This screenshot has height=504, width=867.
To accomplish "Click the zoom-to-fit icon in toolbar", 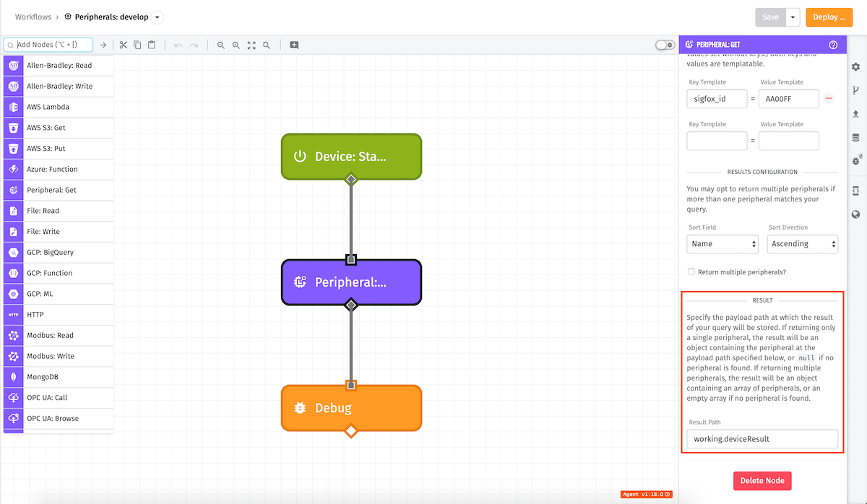I will (251, 45).
